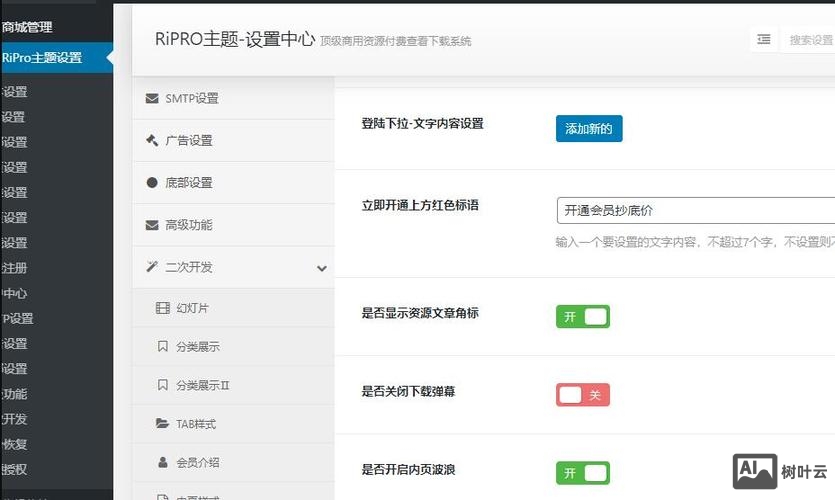Open the 授权 item in admin sidebar
The image size is (835, 500).
pos(14,469)
